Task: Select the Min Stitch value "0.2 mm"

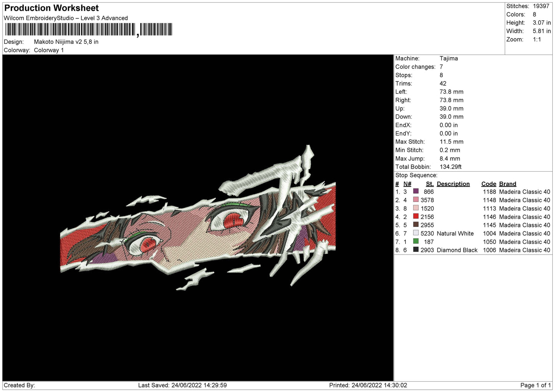Action: click(x=450, y=150)
